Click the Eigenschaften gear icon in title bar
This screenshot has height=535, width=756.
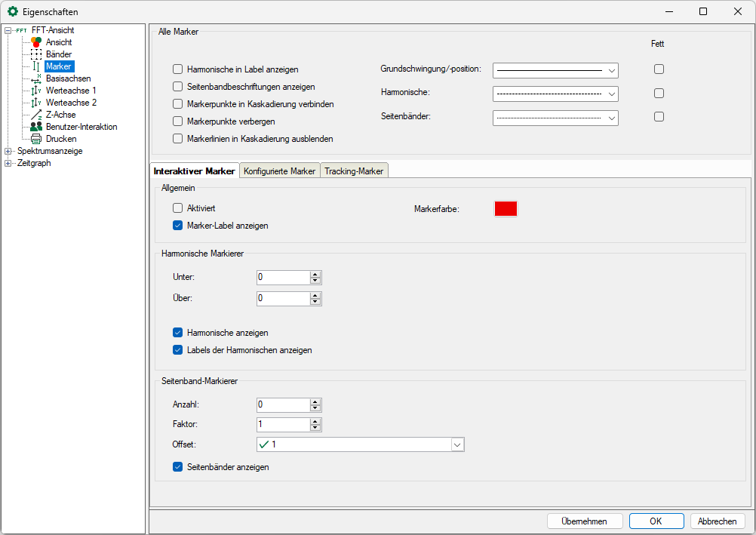pyautogui.click(x=13, y=11)
